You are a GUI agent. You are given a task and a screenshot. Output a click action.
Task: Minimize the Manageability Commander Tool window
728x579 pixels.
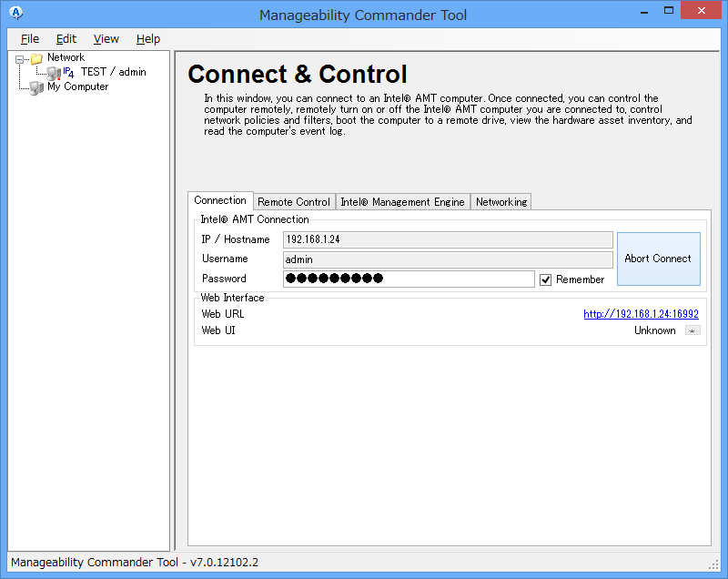click(644, 11)
